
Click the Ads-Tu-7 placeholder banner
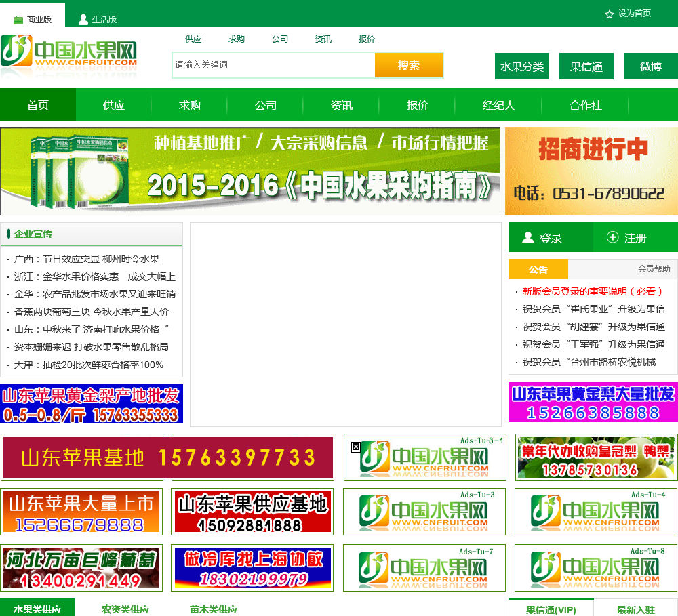(424, 568)
